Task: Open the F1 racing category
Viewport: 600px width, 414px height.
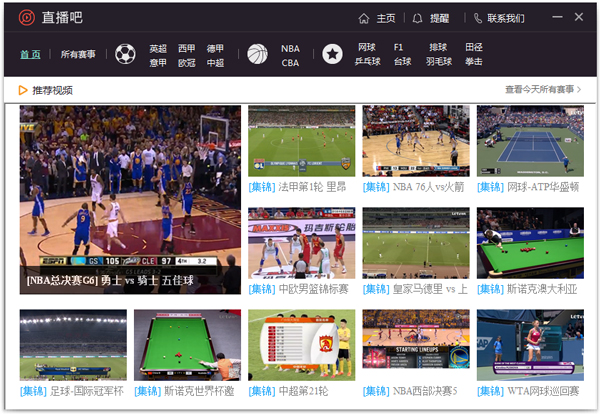Action: [399, 48]
